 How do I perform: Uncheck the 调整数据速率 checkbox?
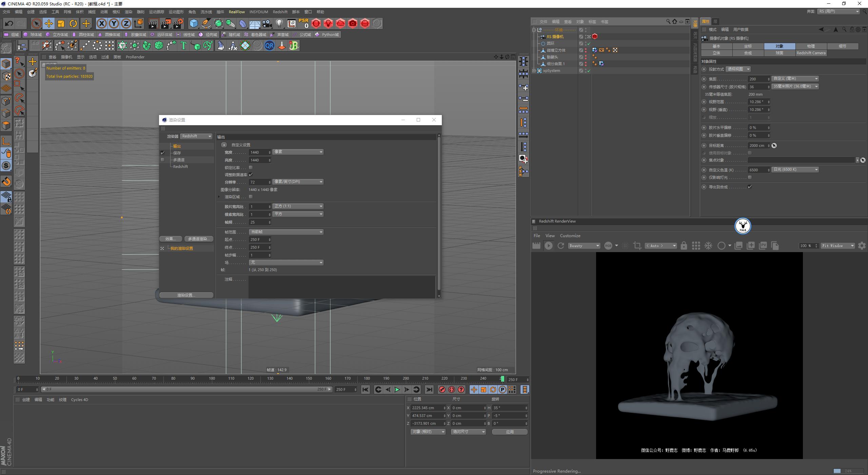point(251,174)
